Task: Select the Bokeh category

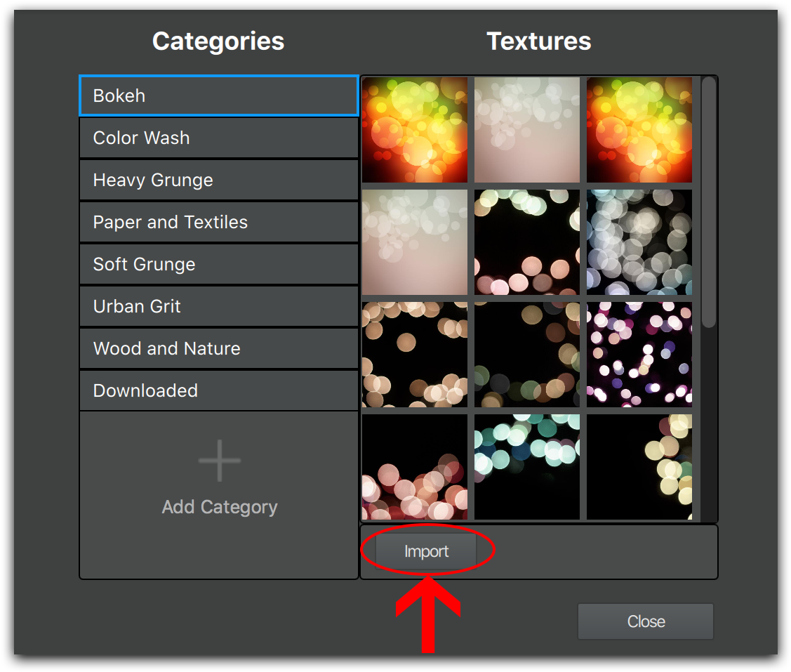Action: [218, 95]
